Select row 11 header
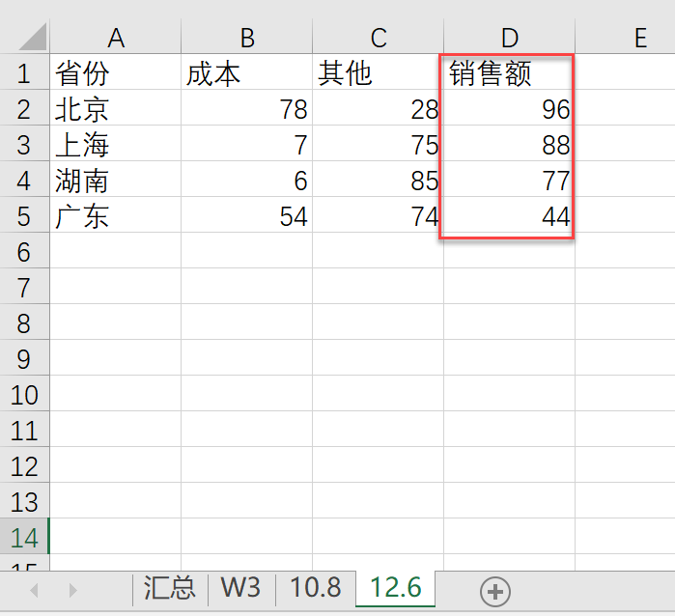This screenshot has width=675, height=616. tap(24, 430)
